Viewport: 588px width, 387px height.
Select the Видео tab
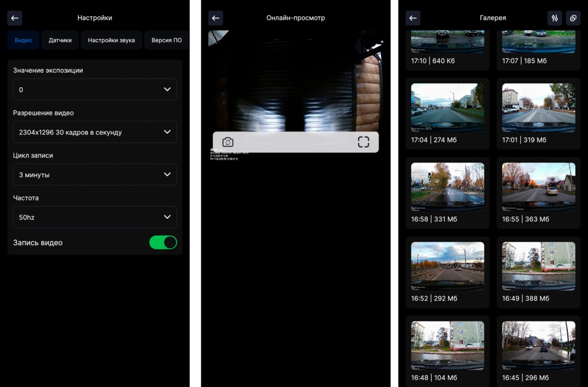(x=24, y=40)
